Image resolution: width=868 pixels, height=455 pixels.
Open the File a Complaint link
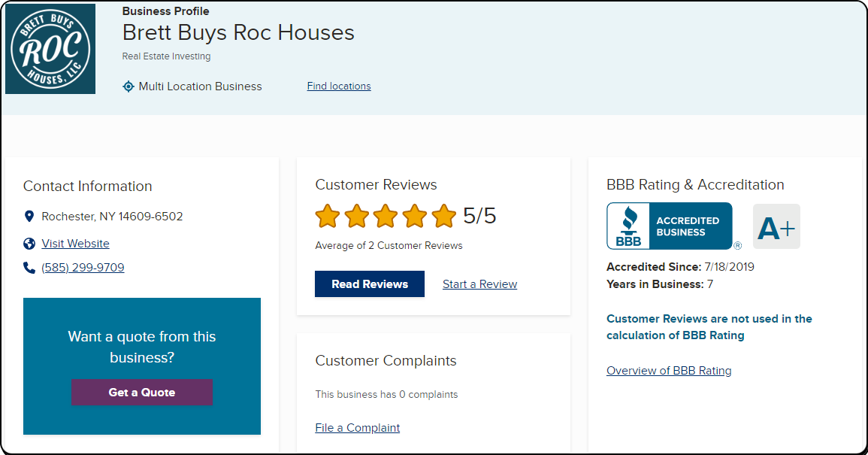(x=358, y=428)
